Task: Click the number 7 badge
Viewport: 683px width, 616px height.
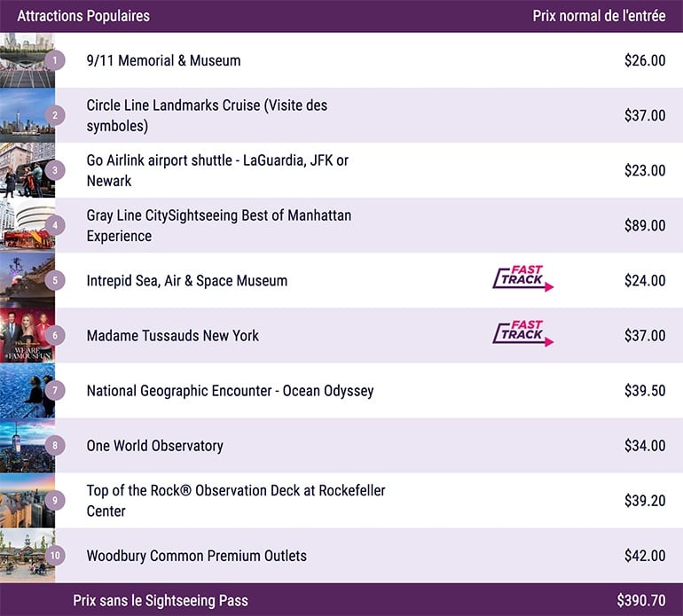Action: (55, 390)
